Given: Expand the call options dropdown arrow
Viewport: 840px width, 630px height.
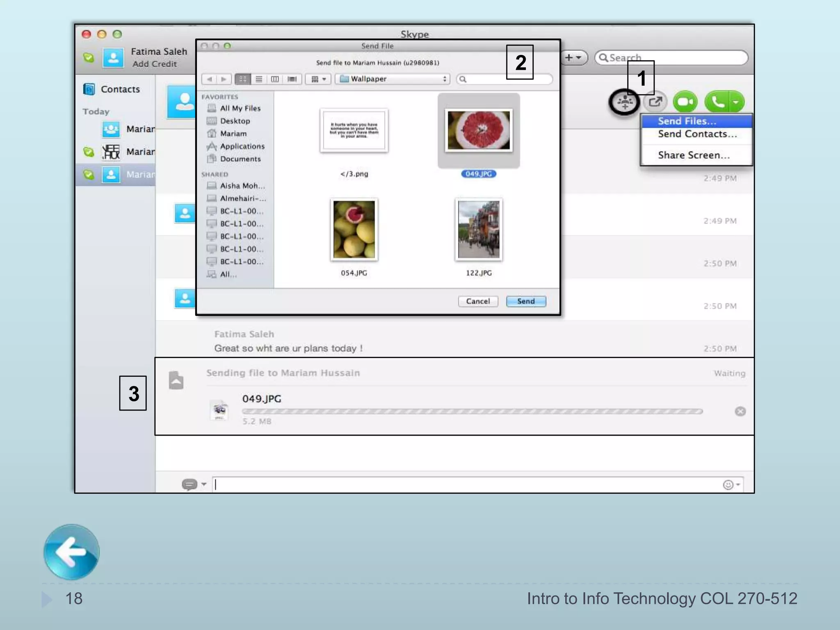Looking at the screenshot, I should point(736,102).
